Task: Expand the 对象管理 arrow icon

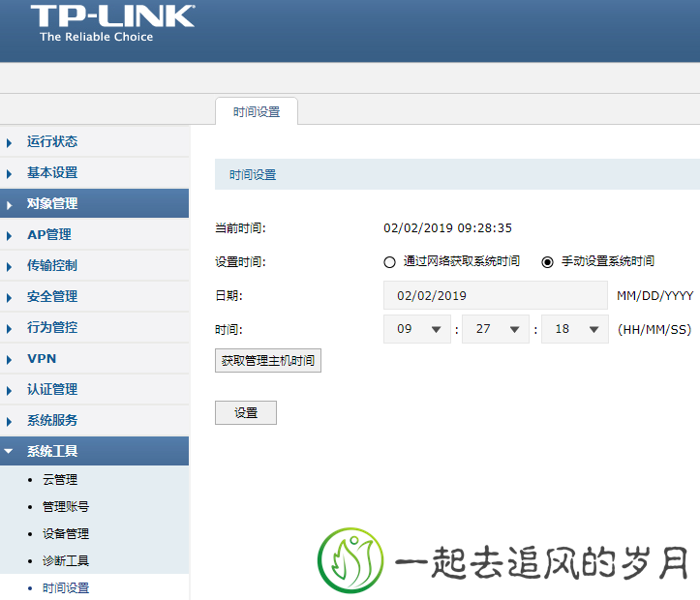Action: point(9,205)
